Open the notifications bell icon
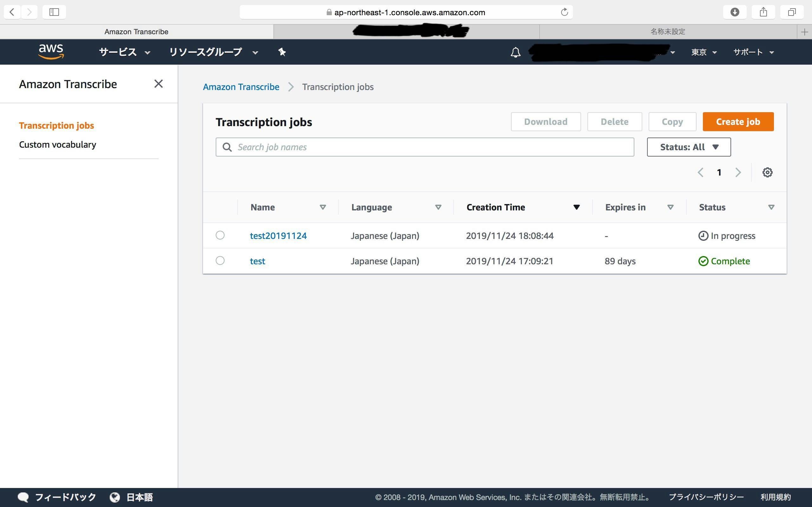Viewport: 812px width, 507px height. pyautogui.click(x=515, y=52)
